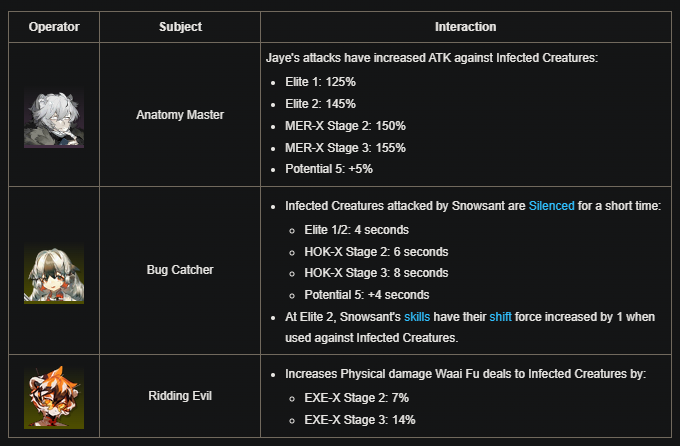Viewport: 680px width, 446px height.
Task: Click the Elite 1: 125% list item
Action: tap(320, 82)
